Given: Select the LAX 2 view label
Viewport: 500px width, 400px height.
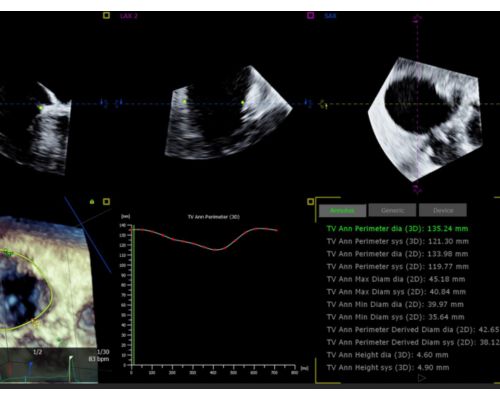Looking at the screenshot, I should tap(128, 16).
